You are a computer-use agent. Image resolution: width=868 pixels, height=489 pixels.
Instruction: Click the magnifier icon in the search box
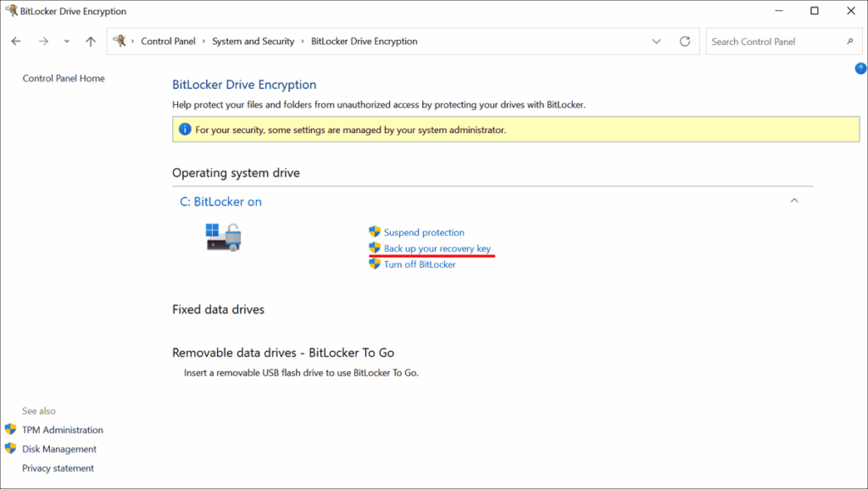[849, 42]
